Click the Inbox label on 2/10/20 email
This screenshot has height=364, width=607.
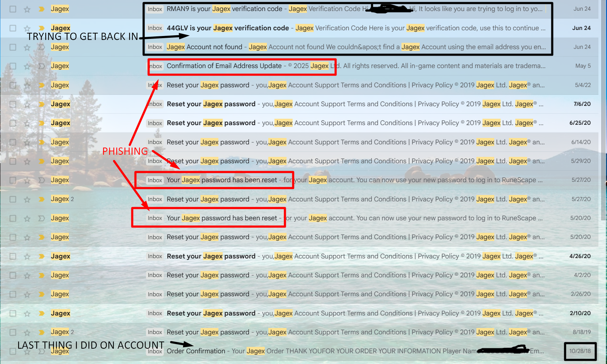(155, 313)
